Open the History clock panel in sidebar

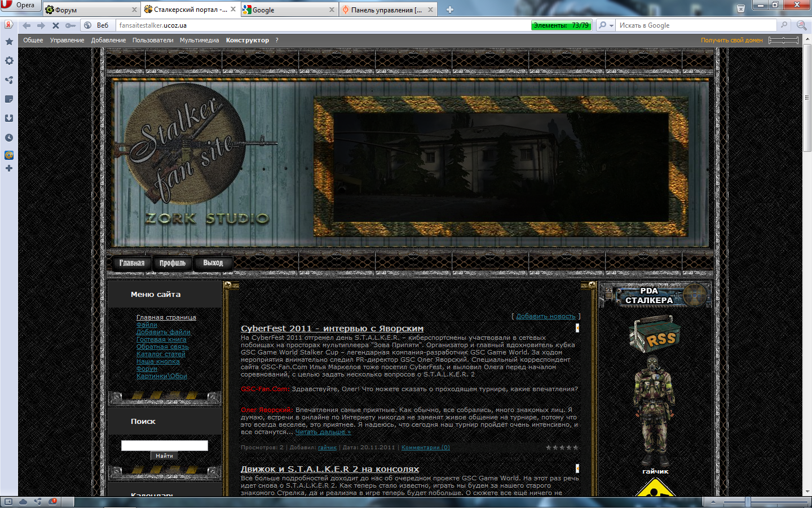[9, 137]
